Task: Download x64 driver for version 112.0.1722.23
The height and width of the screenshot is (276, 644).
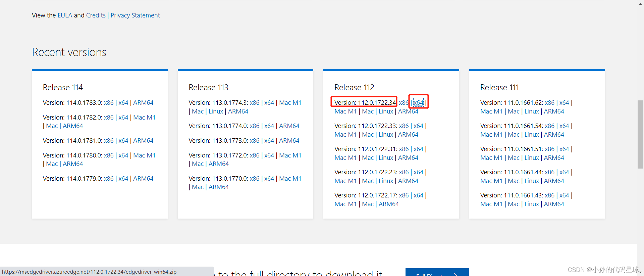Action: point(418,172)
